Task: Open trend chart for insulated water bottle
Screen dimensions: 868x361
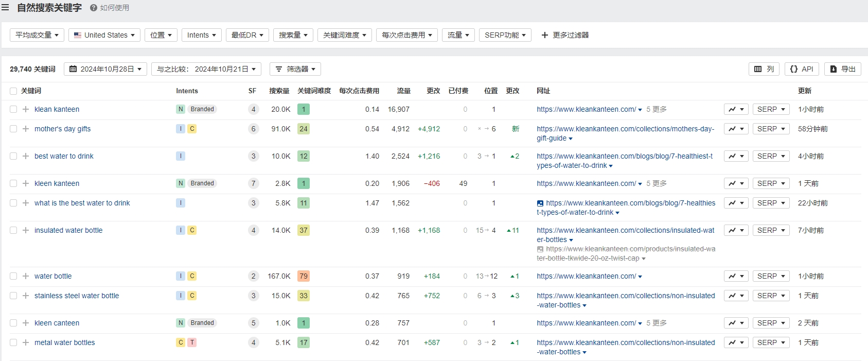Action: [736, 230]
